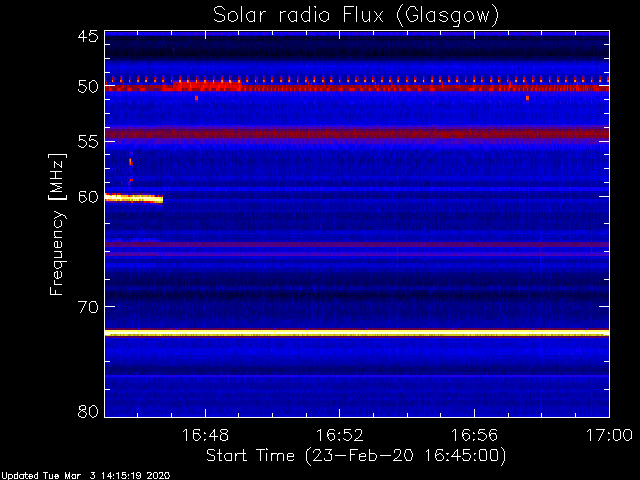
Task: Click the title 'Solar radio Flux (Glasgow)'
Action: [356, 16]
